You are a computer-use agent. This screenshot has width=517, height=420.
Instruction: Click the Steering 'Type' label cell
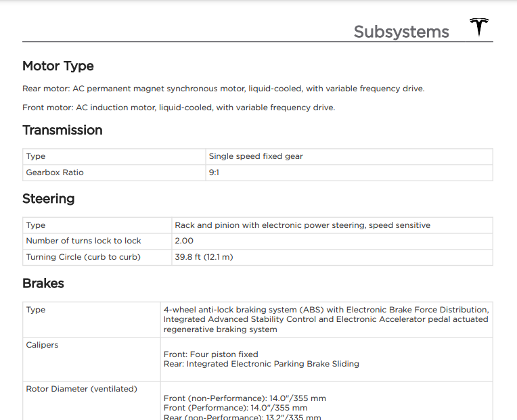(97, 225)
